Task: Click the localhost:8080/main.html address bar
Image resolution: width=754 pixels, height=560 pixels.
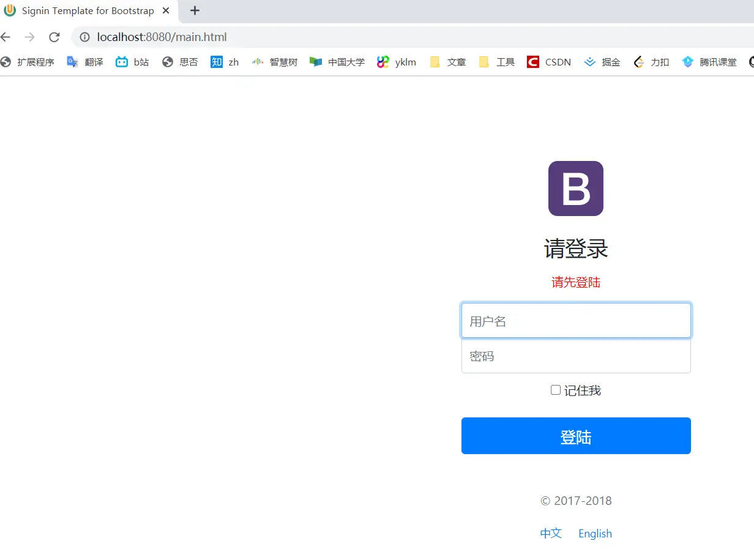Action: click(x=412, y=37)
